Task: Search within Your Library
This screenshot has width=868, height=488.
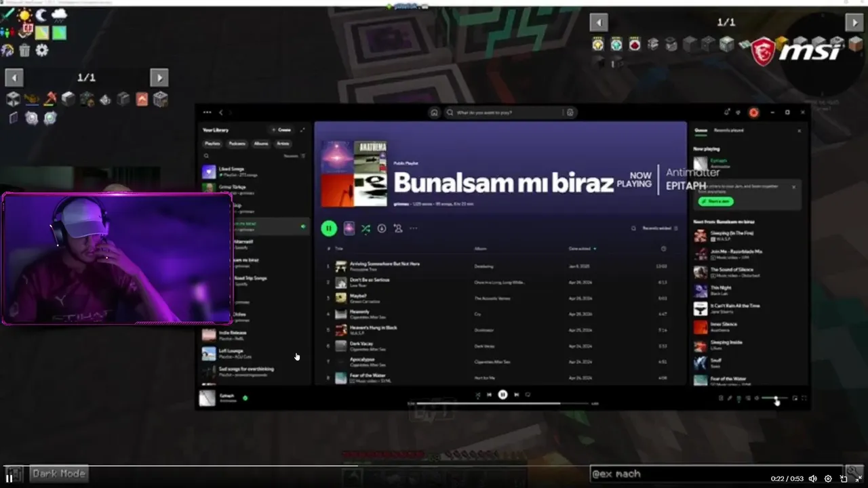Action: click(x=206, y=156)
